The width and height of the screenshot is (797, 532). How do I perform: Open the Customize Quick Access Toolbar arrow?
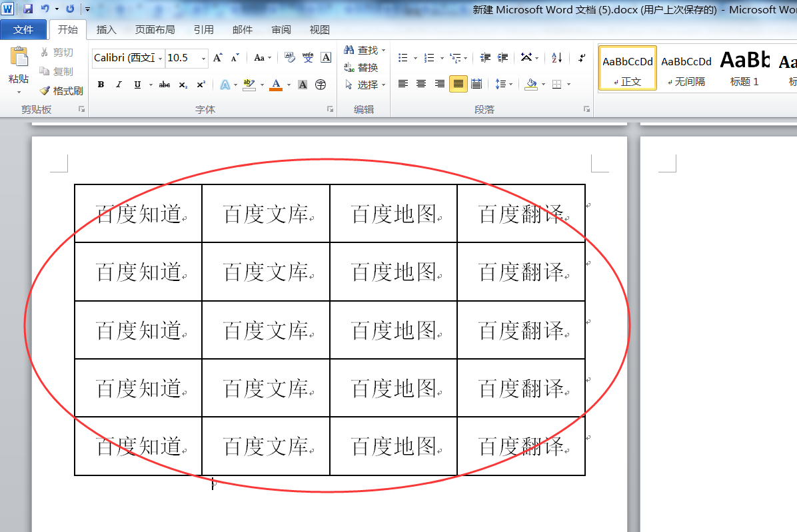pos(87,9)
